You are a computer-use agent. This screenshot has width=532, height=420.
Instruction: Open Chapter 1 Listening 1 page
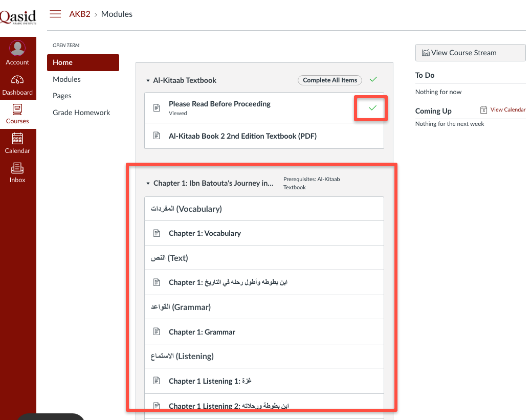210,381
